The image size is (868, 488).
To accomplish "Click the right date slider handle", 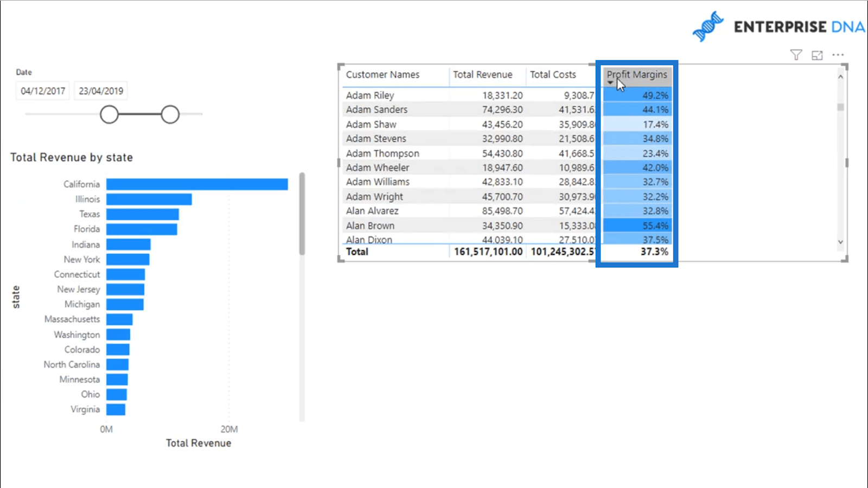I will 170,114.
